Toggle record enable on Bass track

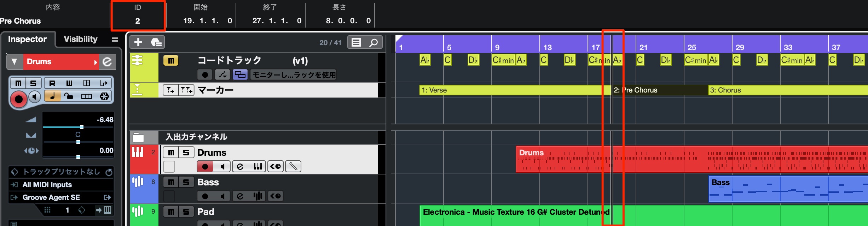point(205,196)
